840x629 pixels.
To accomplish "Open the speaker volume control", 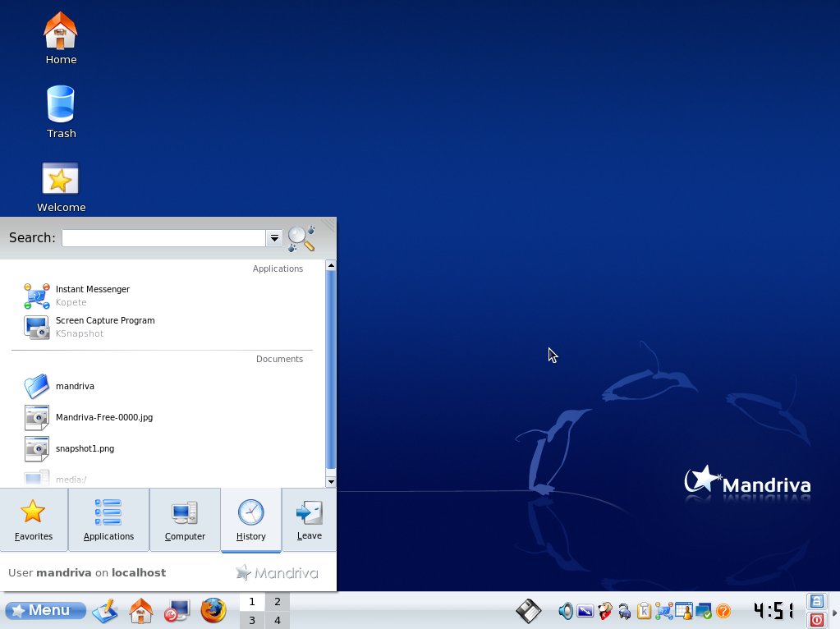I will point(565,611).
